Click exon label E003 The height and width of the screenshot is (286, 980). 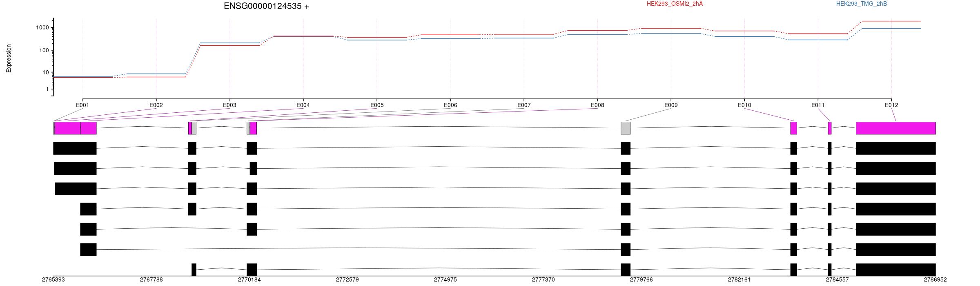pos(229,105)
